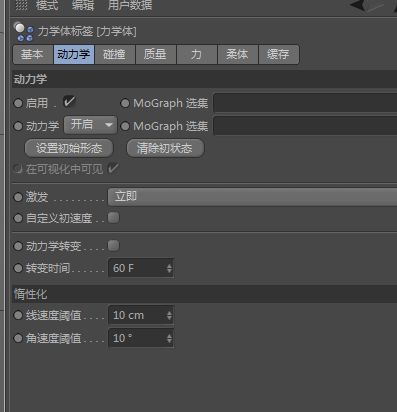Click keyframe dot of MoGraph 选集 next to 启用
Screen dimensions: 397x412
coord(125,103)
